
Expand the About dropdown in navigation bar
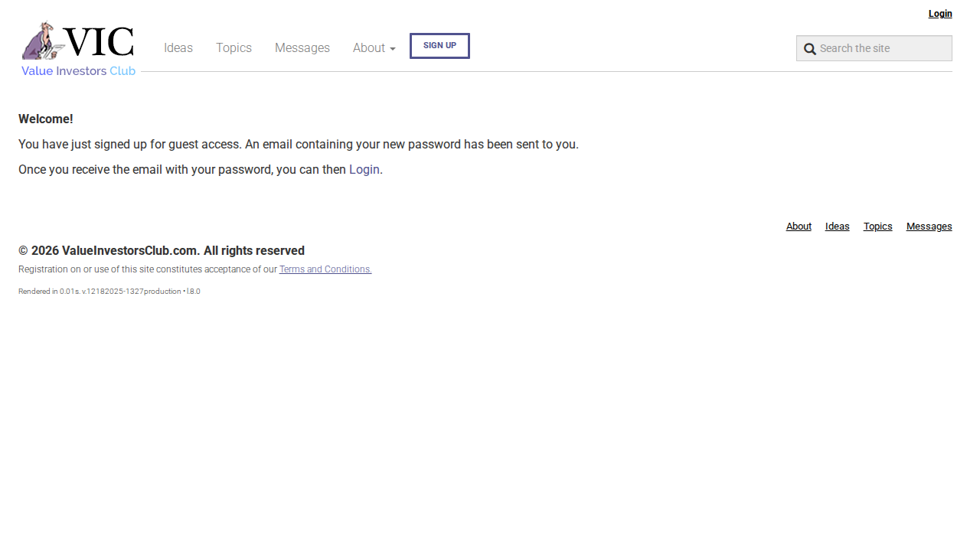pos(374,48)
